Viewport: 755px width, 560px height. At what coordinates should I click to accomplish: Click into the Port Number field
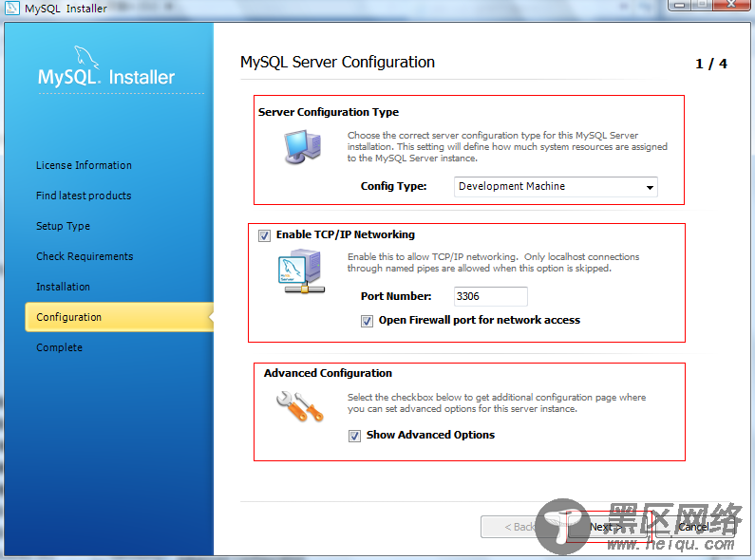point(491,296)
